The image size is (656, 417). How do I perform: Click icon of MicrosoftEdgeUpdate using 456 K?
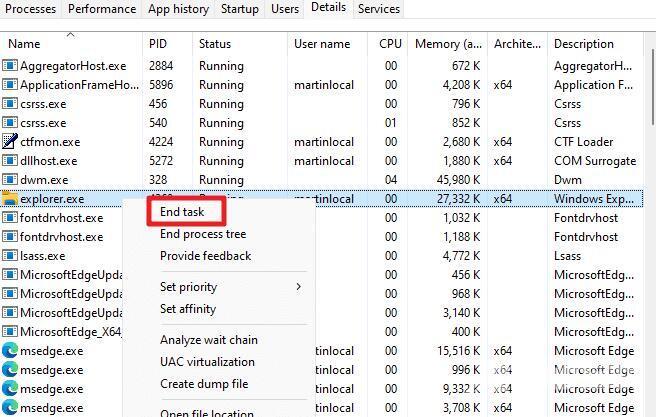pos(9,275)
